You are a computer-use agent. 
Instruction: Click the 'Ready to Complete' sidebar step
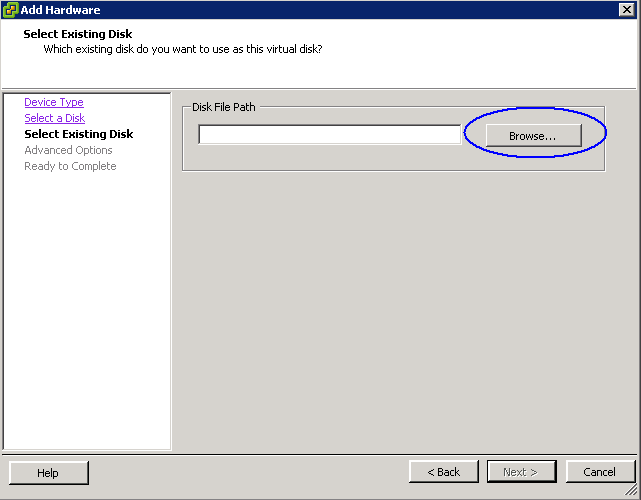(x=70, y=166)
